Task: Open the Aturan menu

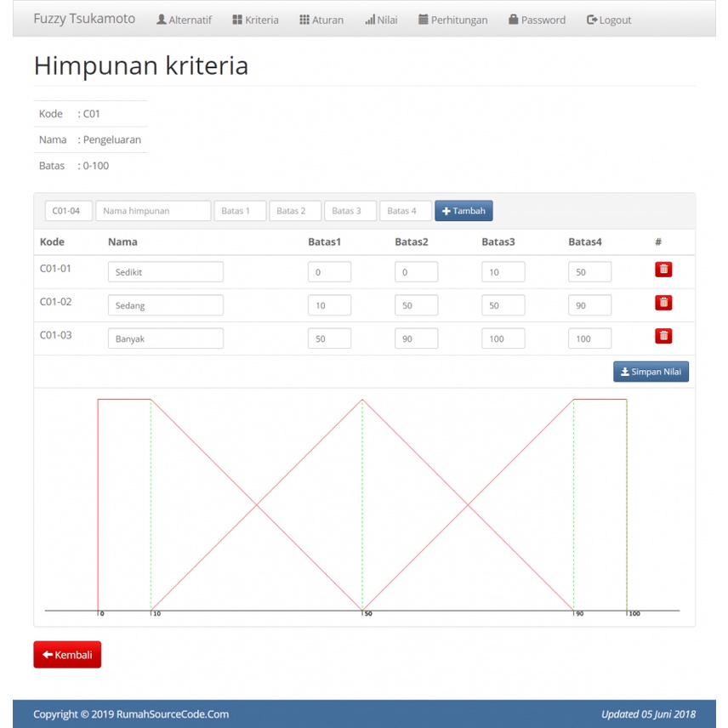Action: coord(321,19)
